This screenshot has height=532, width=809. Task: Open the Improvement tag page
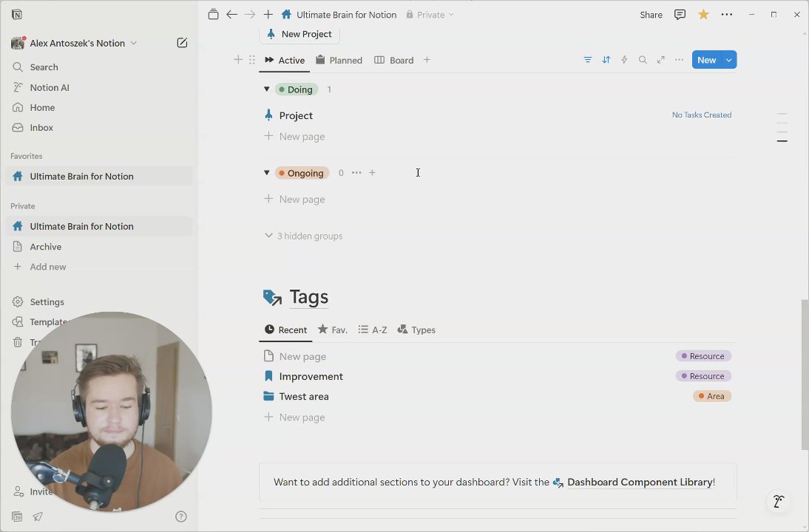(311, 376)
